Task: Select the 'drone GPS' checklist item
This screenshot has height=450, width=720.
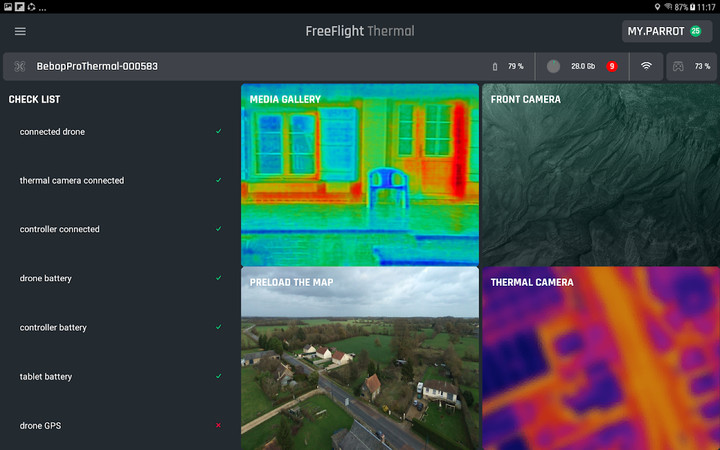Action: (120, 426)
